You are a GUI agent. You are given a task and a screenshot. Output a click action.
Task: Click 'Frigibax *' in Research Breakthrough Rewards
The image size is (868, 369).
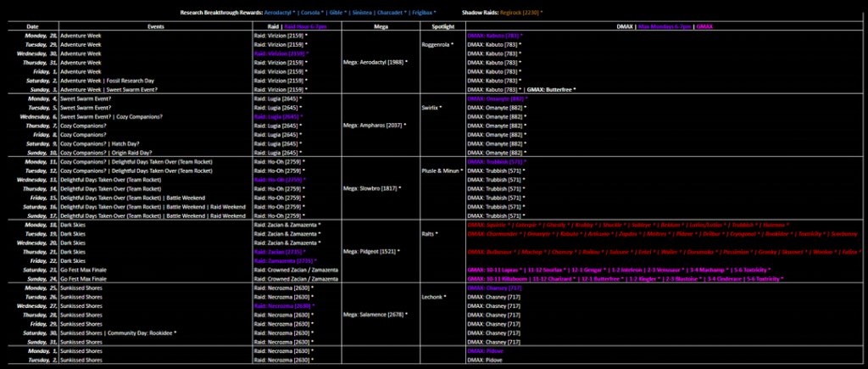coord(423,12)
